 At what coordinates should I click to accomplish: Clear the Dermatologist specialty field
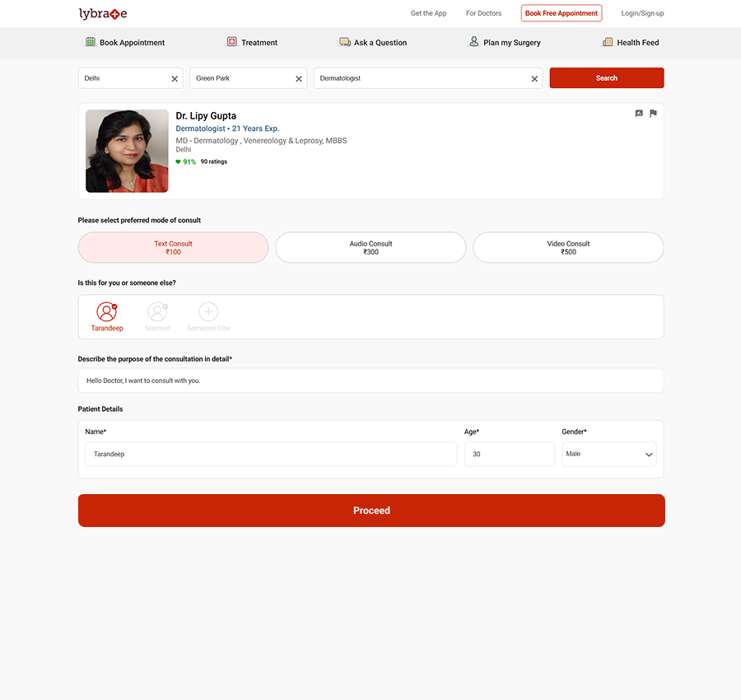tap(534, 78)
